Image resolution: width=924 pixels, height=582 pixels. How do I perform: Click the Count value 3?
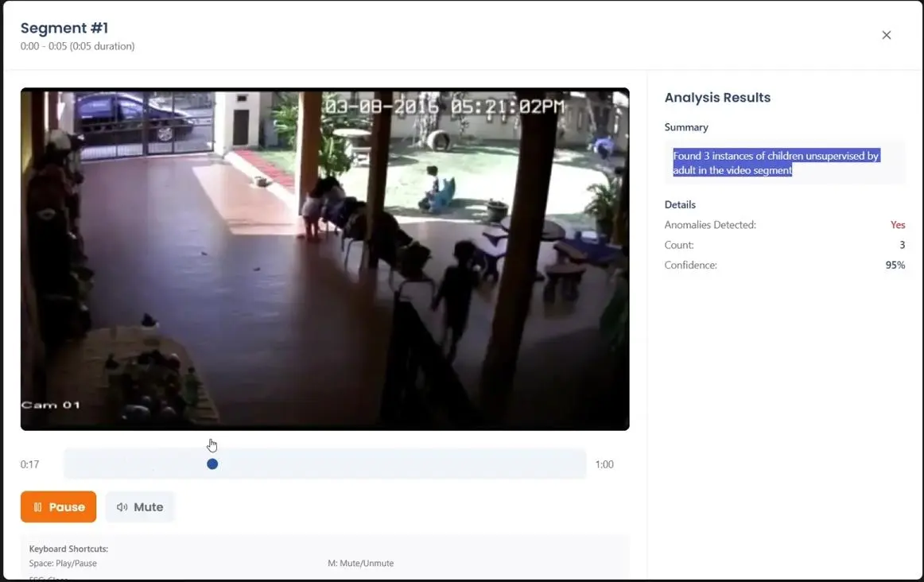(x=902, y=244)
